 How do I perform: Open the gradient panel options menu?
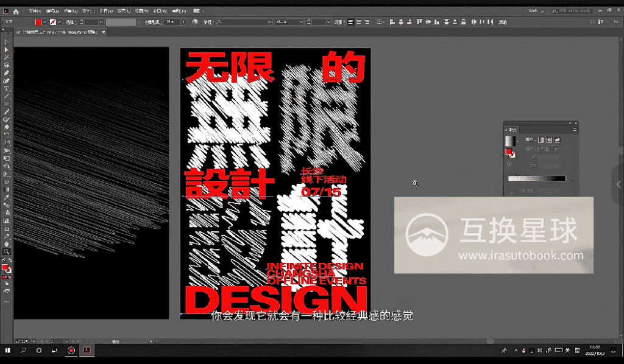click(x=574, y=129)
